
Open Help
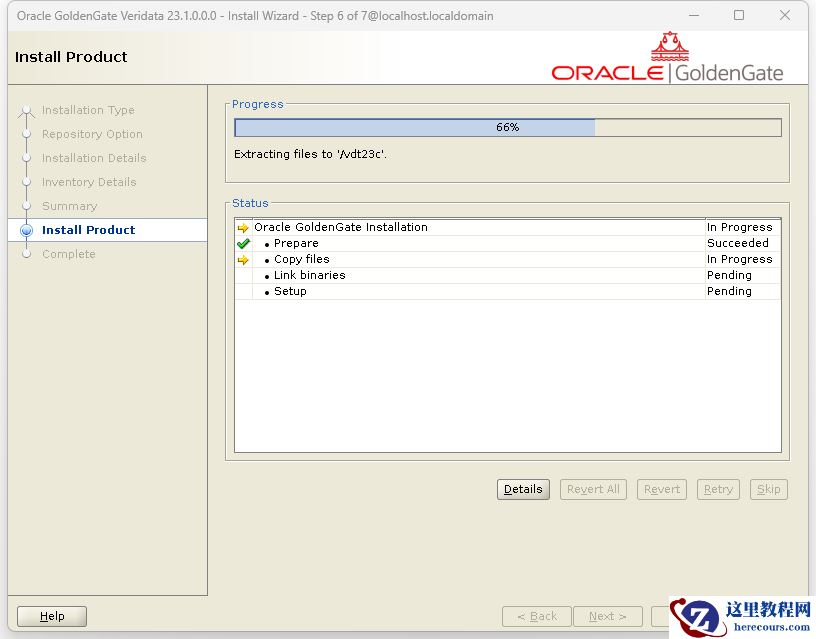point(52,616)
